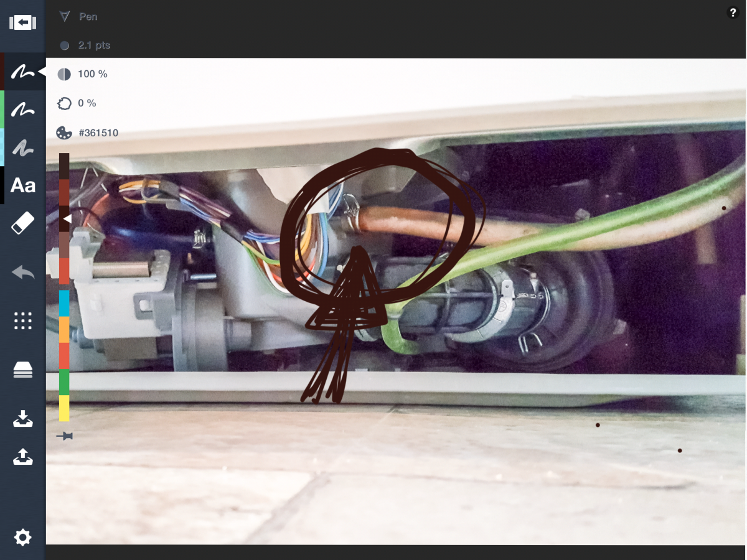Open the Pen brush type selector
This screenshot has height=560, width=747.
(78, 17)
